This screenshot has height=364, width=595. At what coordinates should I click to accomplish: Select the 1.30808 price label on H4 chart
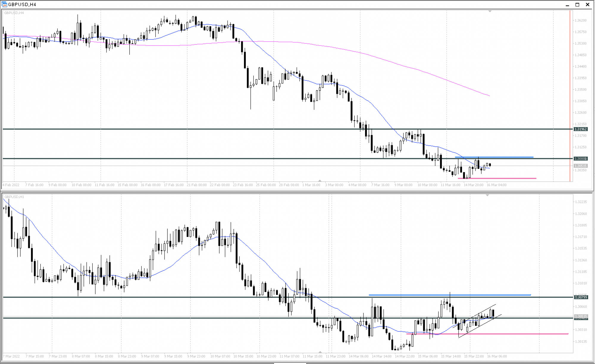click(x=581, y=159)
